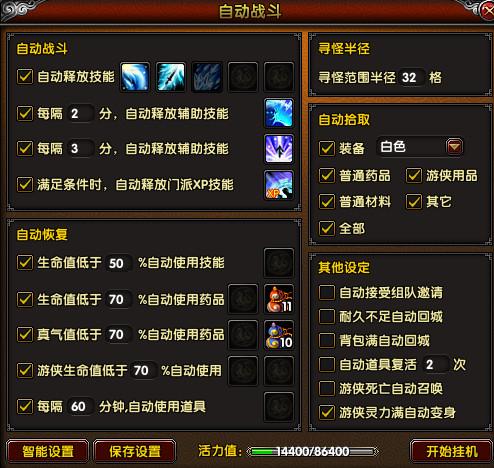Click the blue gourd mana potion icon
This screenshot has height=468, width=494.
(279, 335)
